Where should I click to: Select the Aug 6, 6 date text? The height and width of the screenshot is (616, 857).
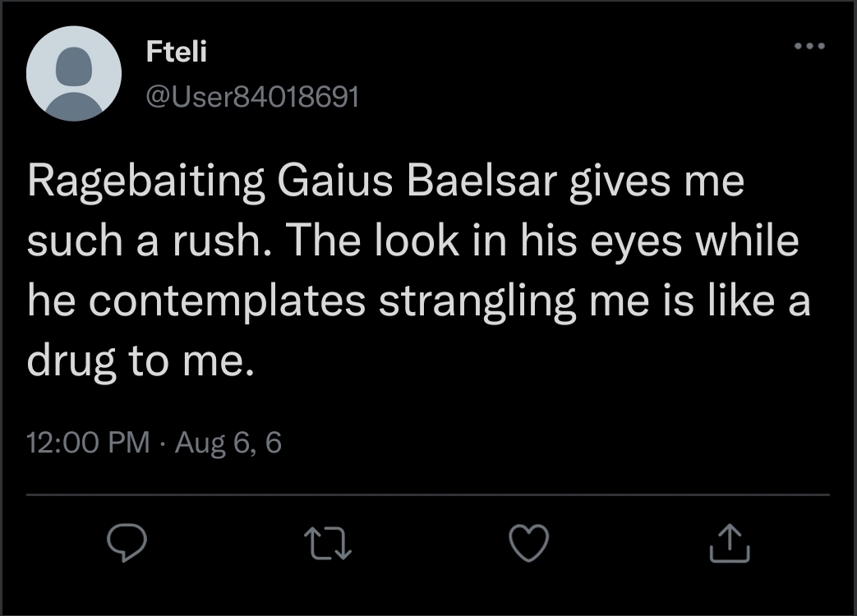point(228,443)
